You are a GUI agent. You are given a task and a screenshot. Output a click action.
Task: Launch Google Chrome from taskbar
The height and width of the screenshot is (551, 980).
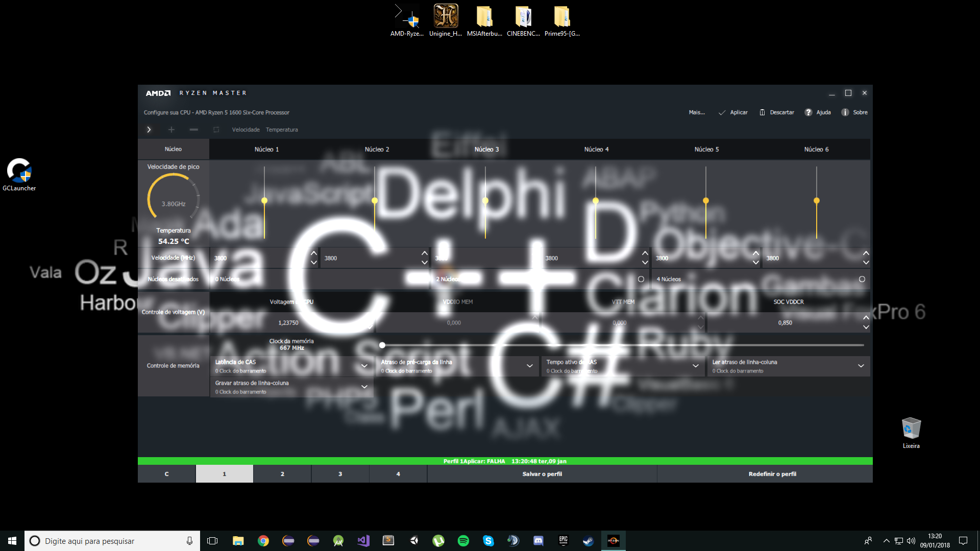point(263,541)
